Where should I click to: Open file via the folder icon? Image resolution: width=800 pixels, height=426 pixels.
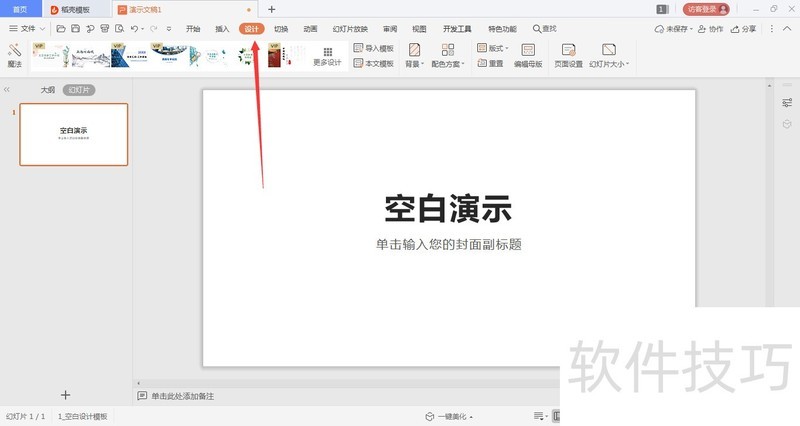pyautogui.click(x=61, y=29)
